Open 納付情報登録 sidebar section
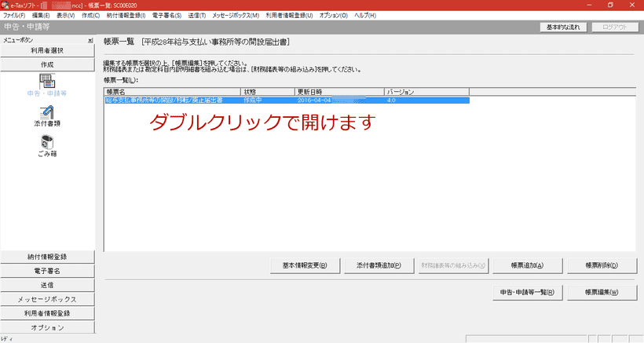This screenshot has height=343, width=644. [47, 257]
